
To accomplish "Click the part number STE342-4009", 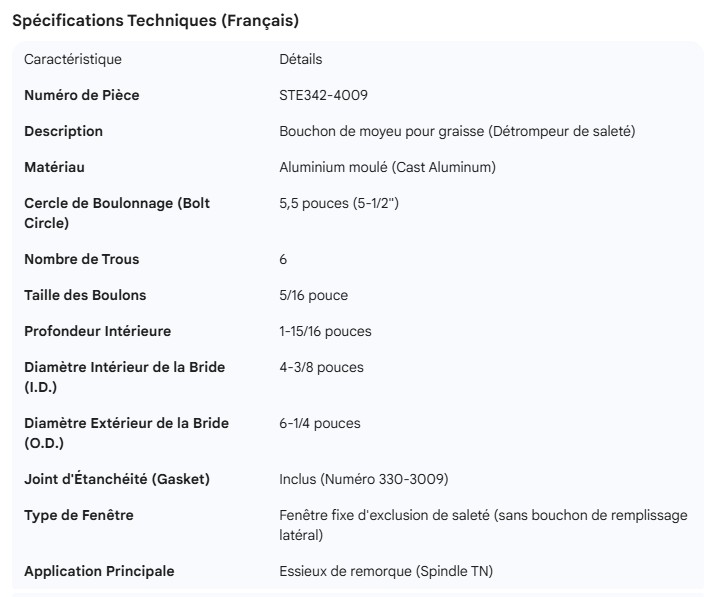I will coord(323,95).
